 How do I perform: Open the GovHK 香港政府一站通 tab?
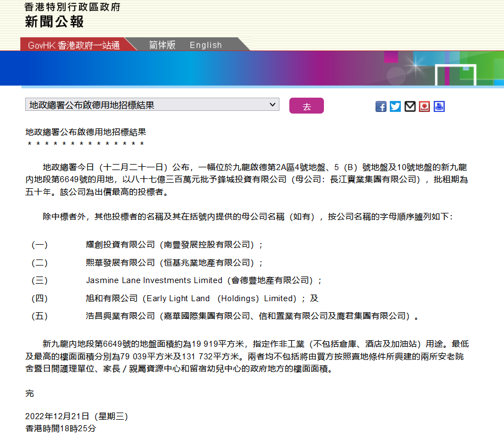pos(74,45)
